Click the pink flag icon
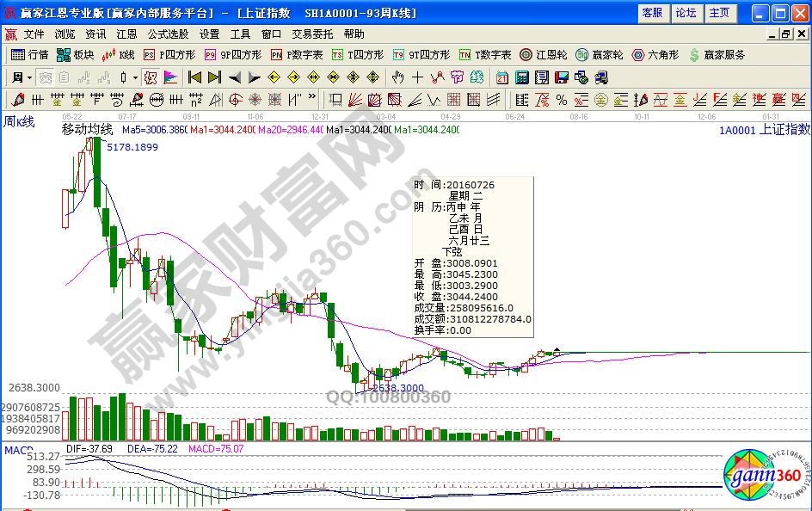This screenshot has height=511, width=812. pyautogui.click(x=170, y=77)
